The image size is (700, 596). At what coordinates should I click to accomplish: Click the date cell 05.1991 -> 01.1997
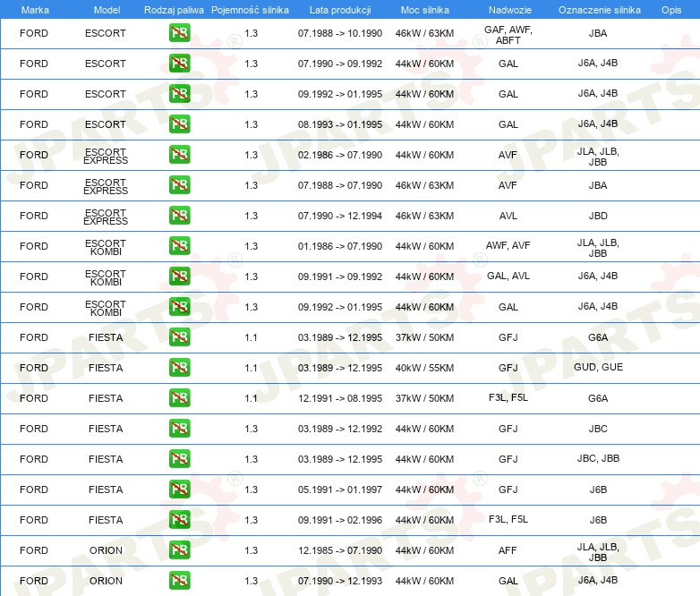(340, 490)
